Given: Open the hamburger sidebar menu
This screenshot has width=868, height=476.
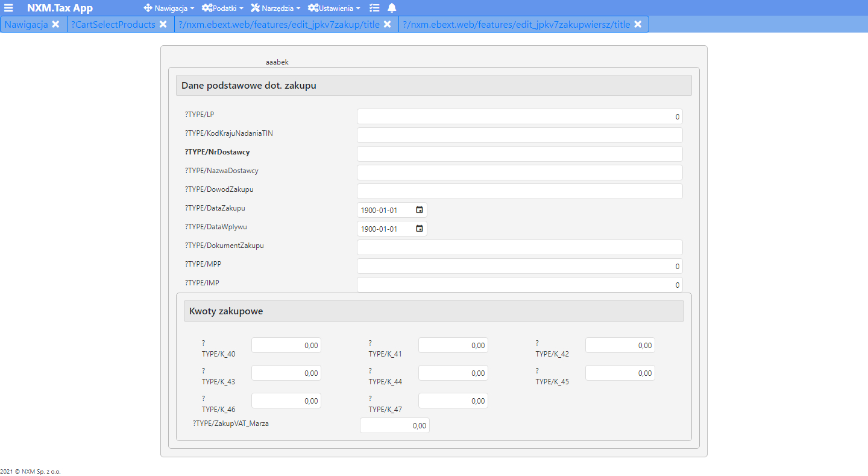Looking at the screenshot, I should point(8,8).
